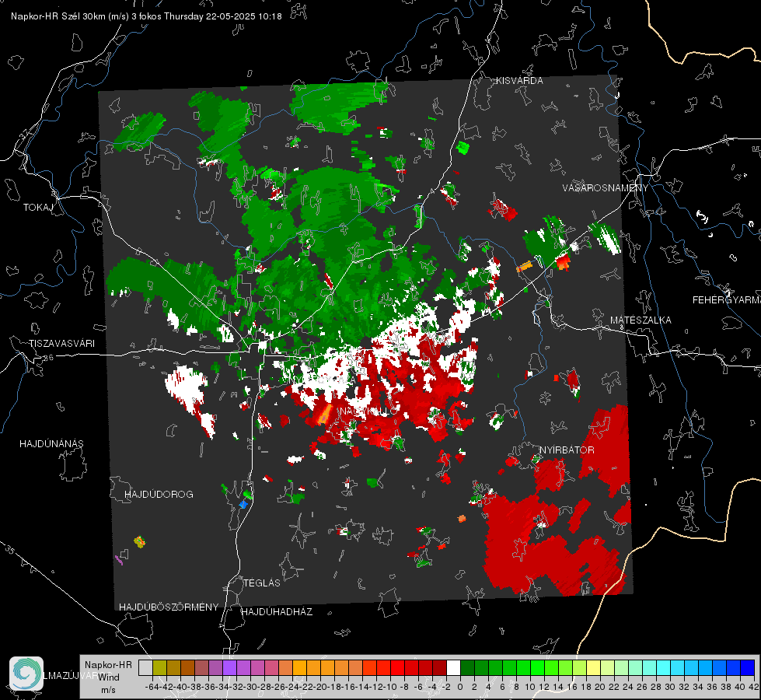Click the swirl logo icon at bottom left

(26, 674)
